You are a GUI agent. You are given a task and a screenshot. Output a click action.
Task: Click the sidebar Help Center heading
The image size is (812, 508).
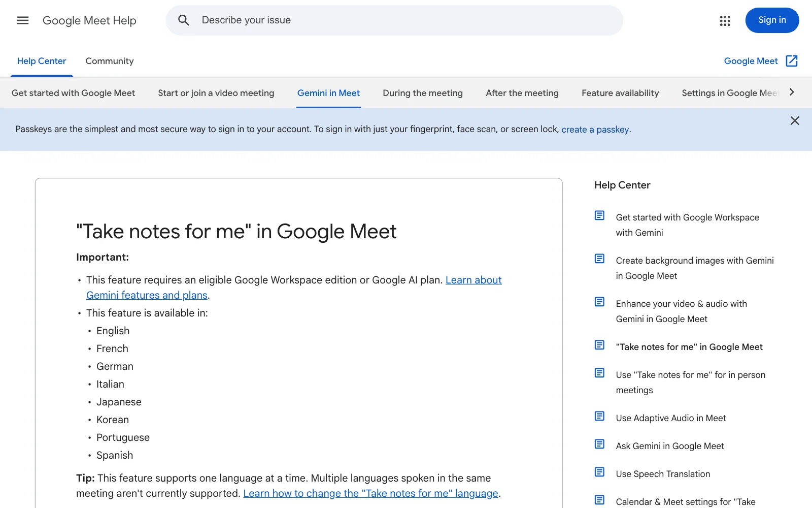(622, 185)
